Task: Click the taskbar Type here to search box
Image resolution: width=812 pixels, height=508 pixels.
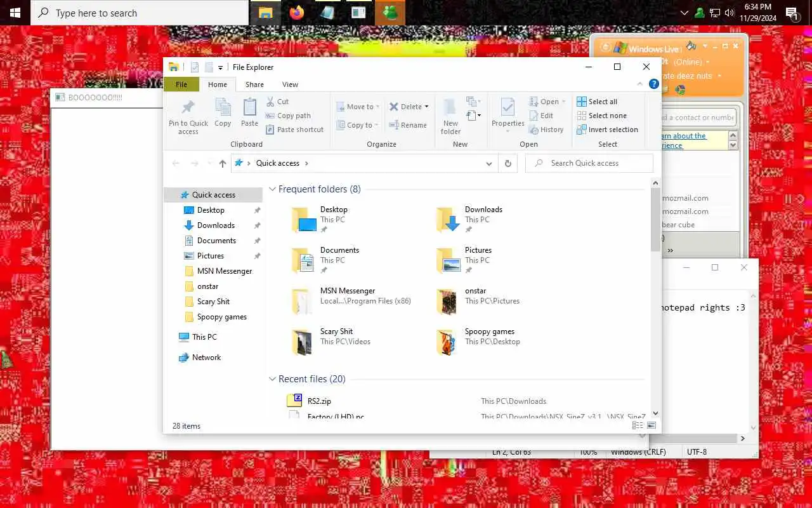Action: (x=140, y=13)
